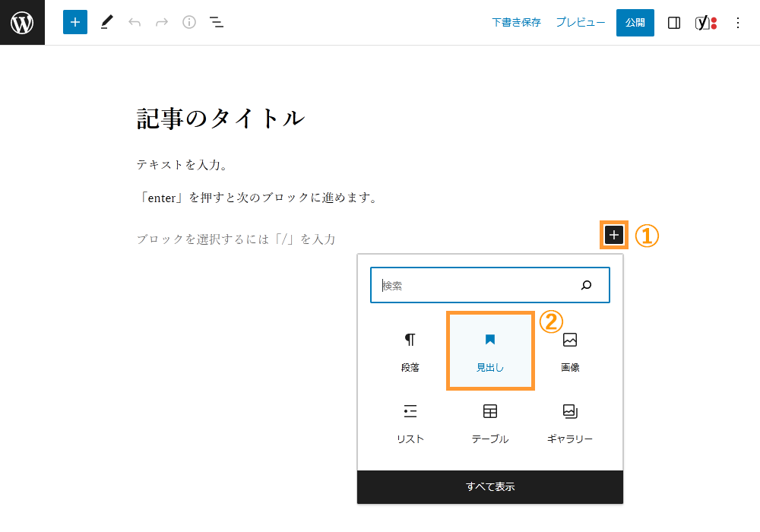Select the ギャラリー gallery block icon
The image size is (760, 532).
[570, 422]
